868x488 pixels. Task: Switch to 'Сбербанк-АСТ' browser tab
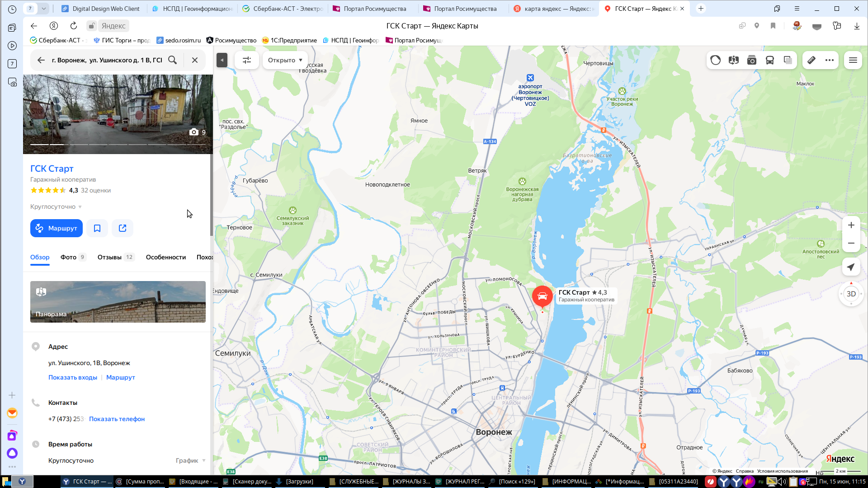283,9
